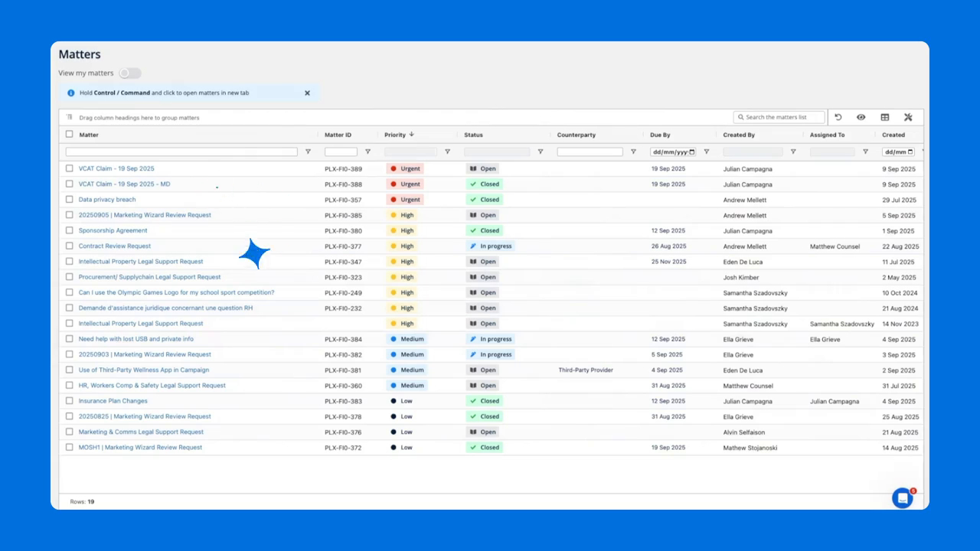Tick the checkbox for Insurance Plan Changes
The width and height of the screenshot is (980, 551).
point(70,401)
